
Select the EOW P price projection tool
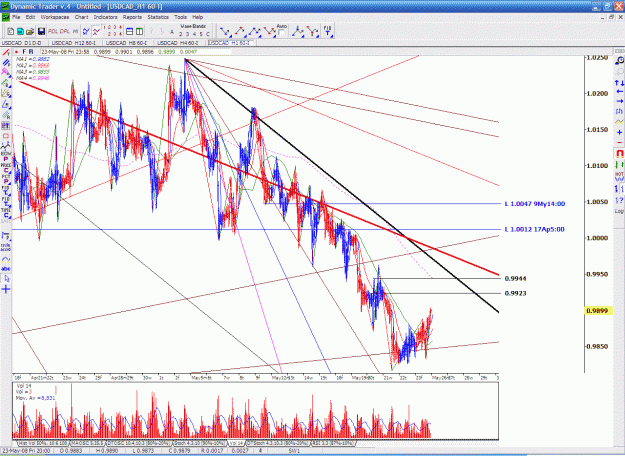(6, 156)
